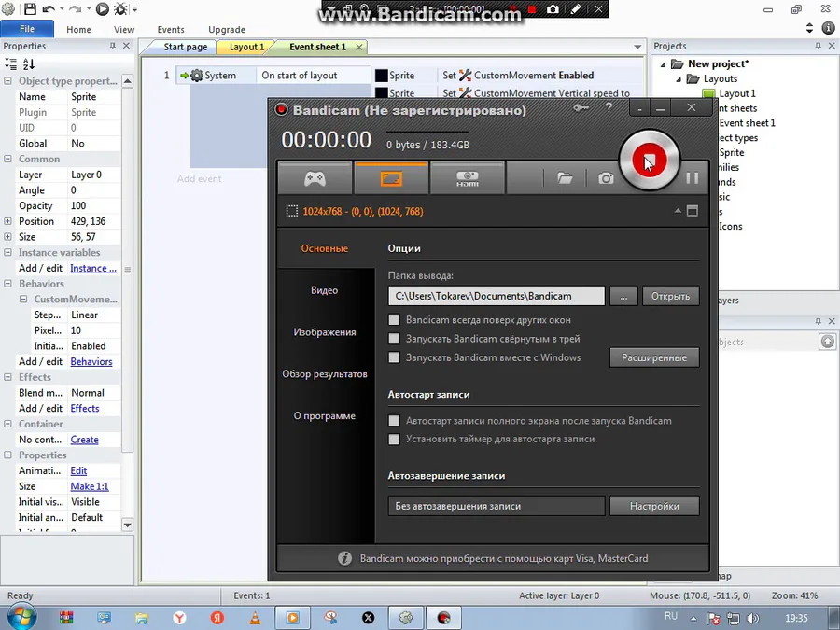Click the '...' browse folder button

click(624, 296)
